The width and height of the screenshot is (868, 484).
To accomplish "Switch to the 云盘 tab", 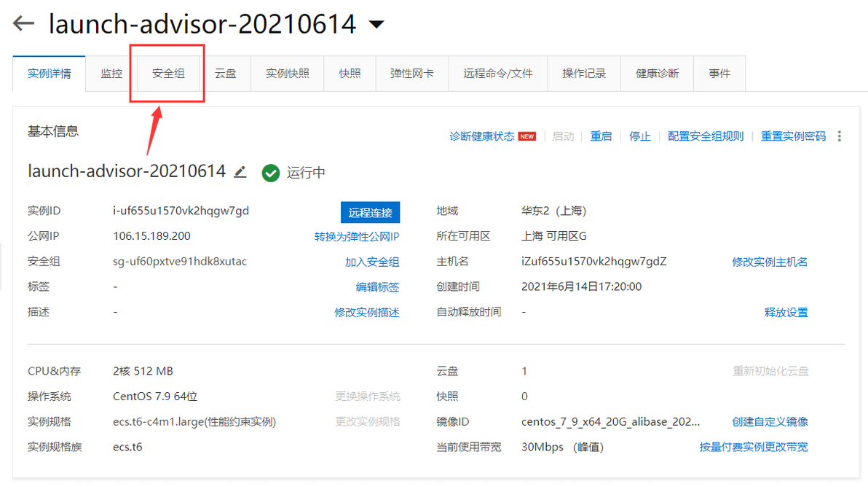I will (225, 73).
